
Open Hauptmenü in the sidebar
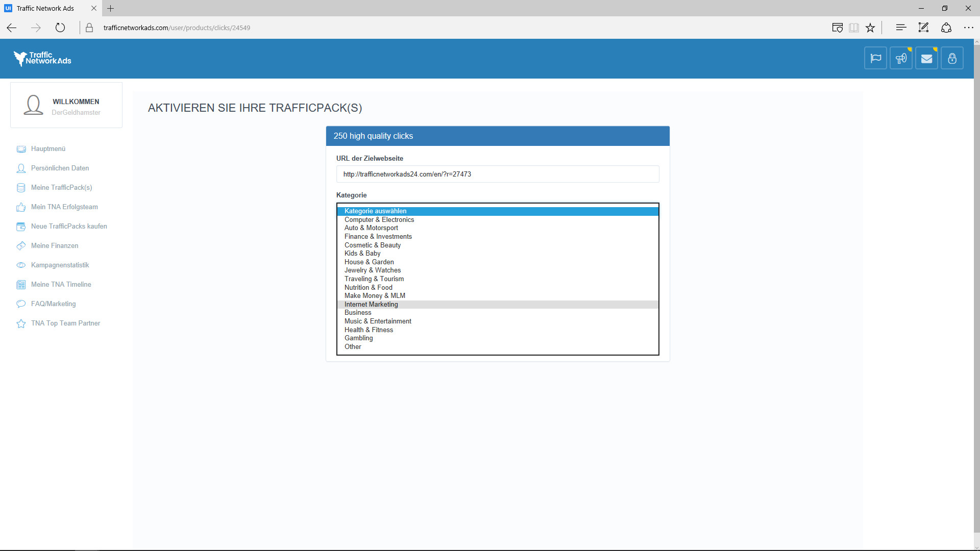[x=48, y=149]
